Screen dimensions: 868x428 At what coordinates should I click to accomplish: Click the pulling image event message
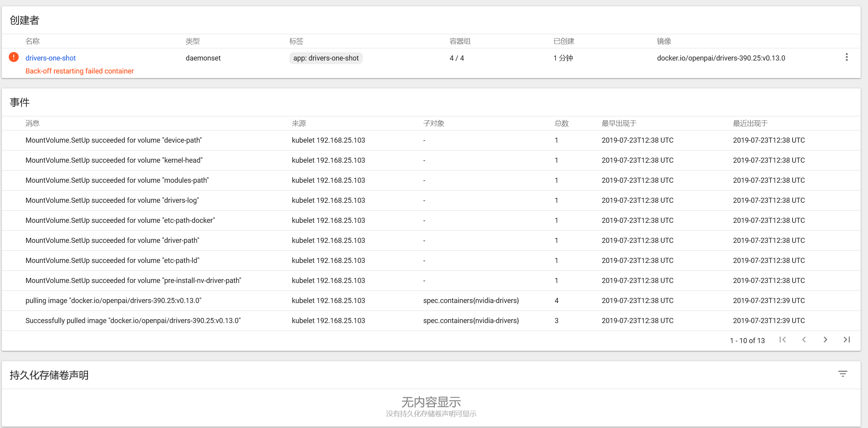click(113, 301)
